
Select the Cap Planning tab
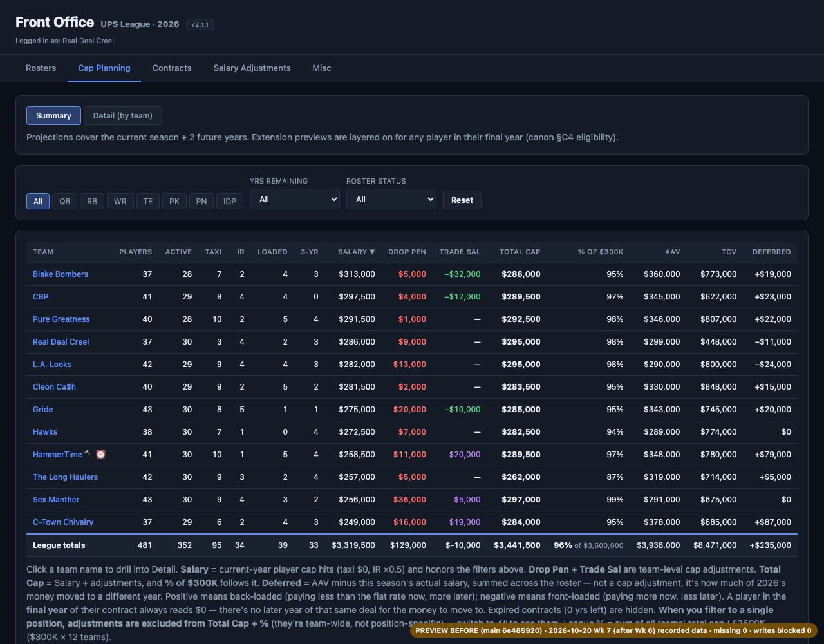click(104, 68)
